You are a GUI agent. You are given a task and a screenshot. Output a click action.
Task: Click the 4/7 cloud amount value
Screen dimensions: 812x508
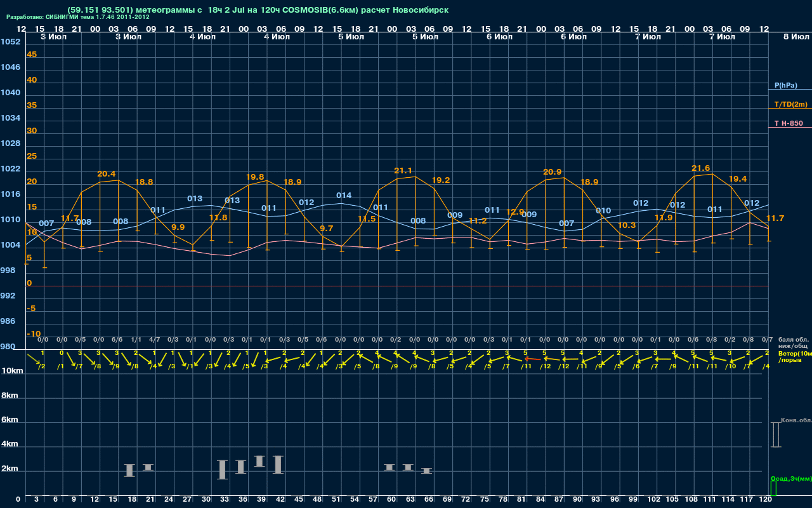155,340
